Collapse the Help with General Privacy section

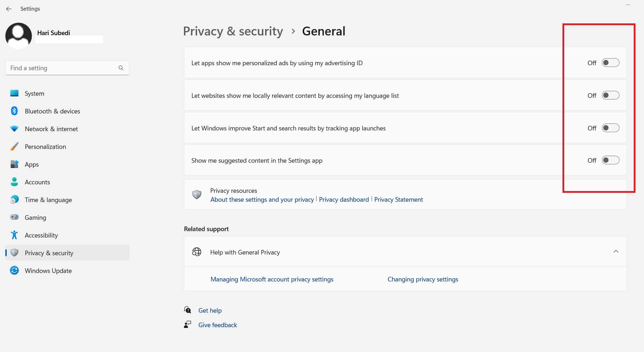616,252
